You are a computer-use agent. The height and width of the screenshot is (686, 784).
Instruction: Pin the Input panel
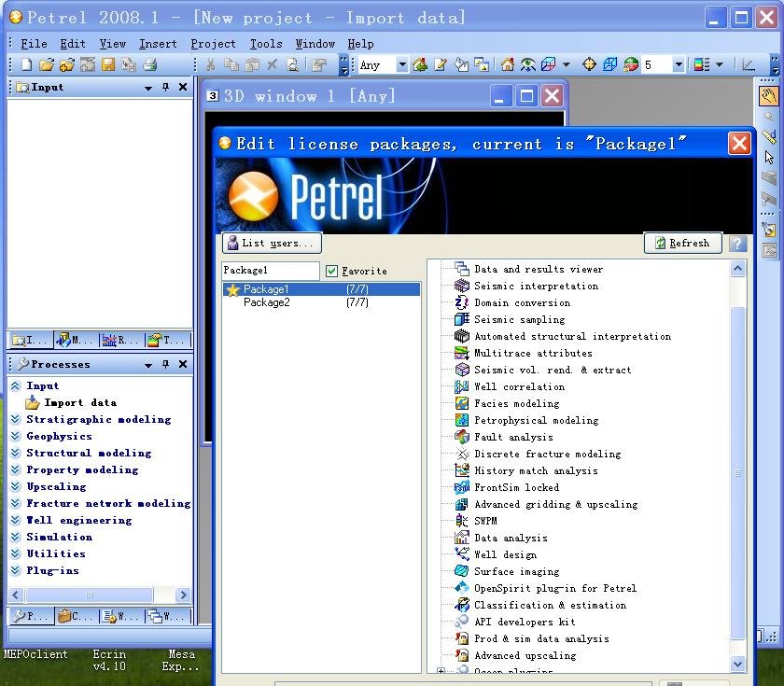[x=165, y=87]
